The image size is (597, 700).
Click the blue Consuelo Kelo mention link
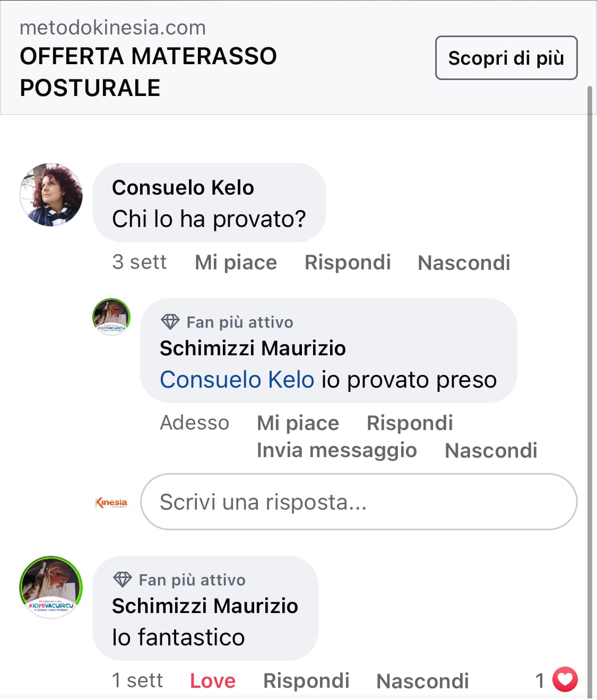pyautogui.click(x=237, y=380)
